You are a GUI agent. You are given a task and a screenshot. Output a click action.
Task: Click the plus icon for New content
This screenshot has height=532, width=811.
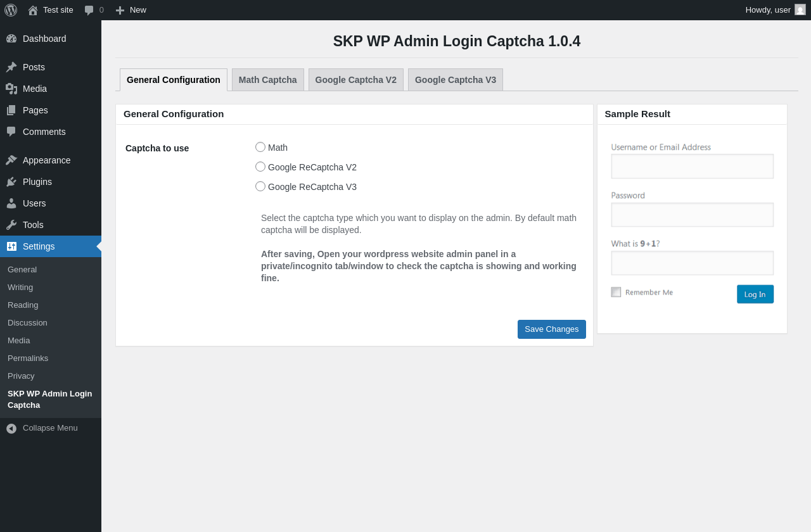[120, 10]
